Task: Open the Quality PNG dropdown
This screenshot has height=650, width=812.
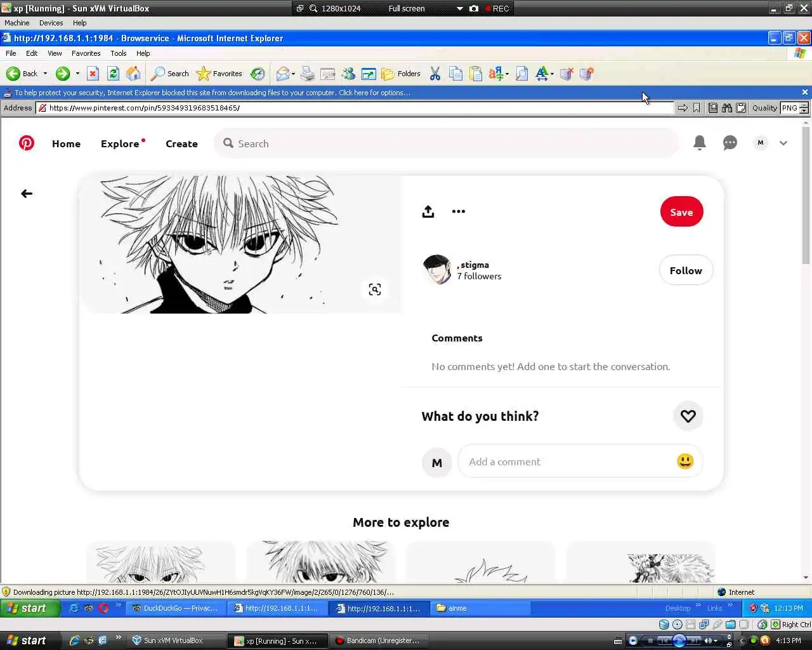Action: click(804, 108)
